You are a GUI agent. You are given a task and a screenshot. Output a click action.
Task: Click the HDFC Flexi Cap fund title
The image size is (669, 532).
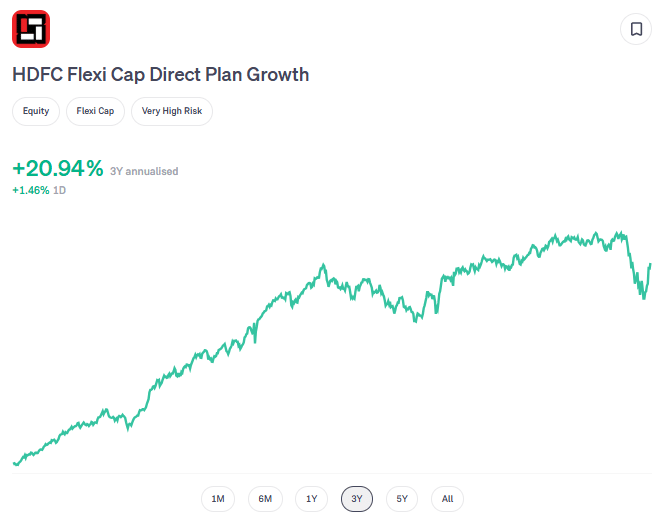[x=160, y=74]
